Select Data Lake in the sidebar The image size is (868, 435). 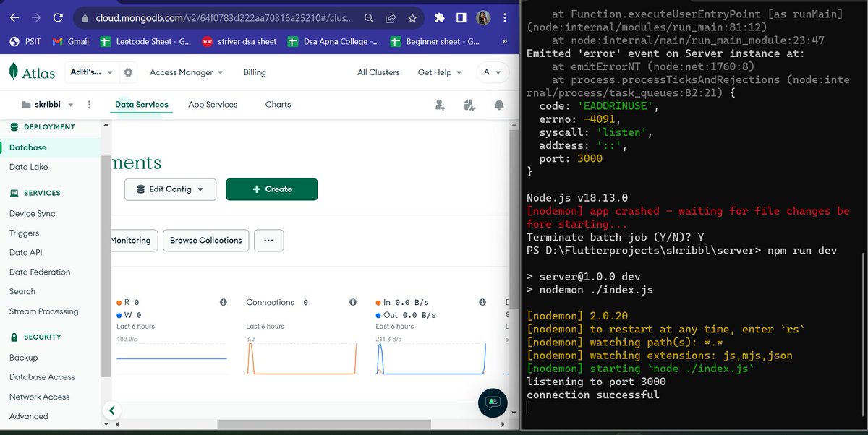[28, 167]
